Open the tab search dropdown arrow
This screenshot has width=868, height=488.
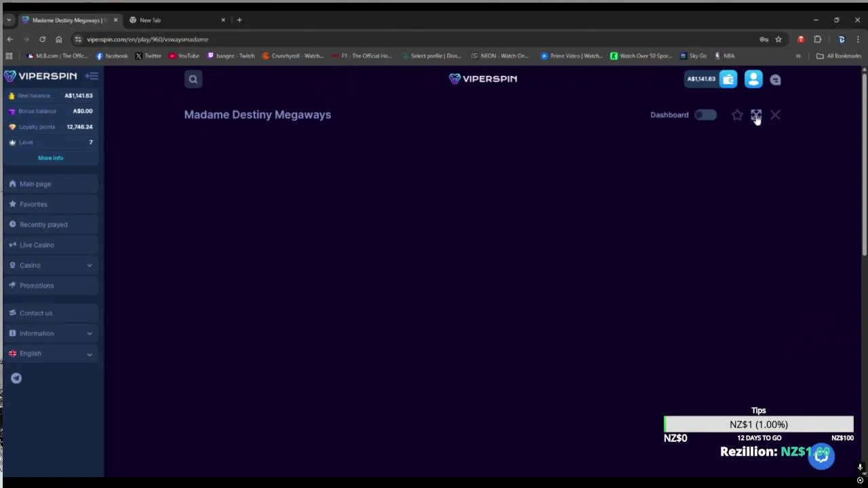coord(9,20)
